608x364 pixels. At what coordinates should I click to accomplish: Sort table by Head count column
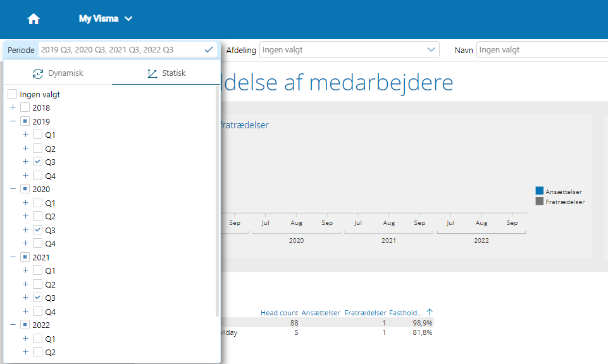coord(279,313)
